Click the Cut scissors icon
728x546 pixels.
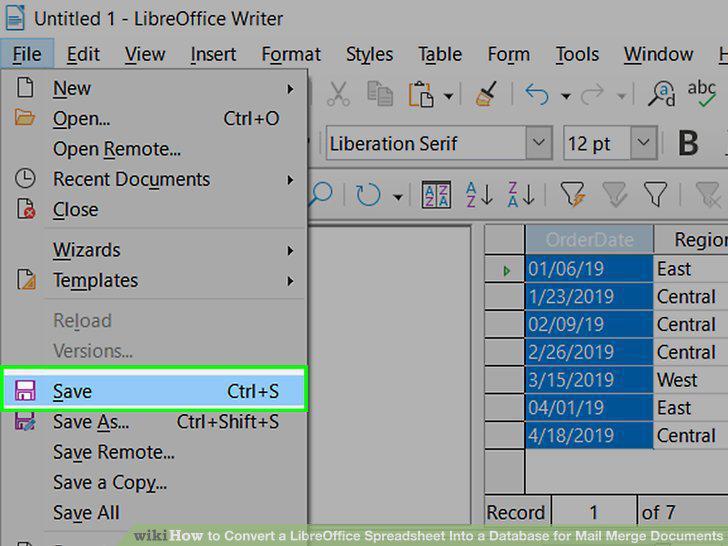[338, 94]
